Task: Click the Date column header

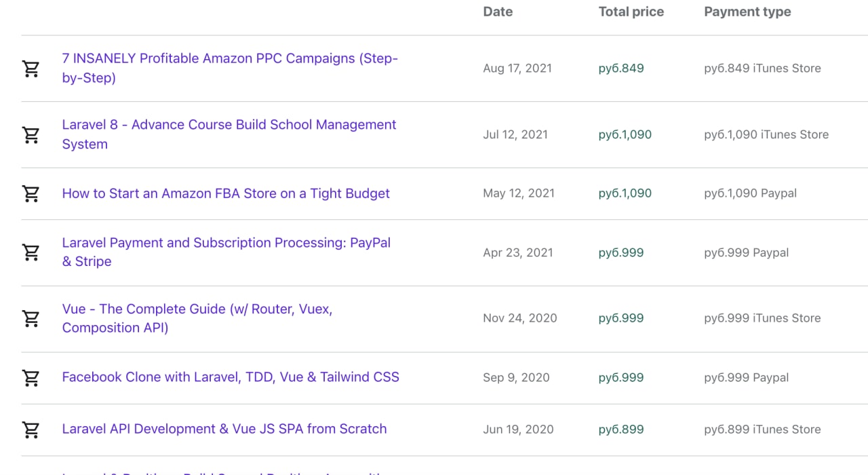Action: (x=498, y=12)
